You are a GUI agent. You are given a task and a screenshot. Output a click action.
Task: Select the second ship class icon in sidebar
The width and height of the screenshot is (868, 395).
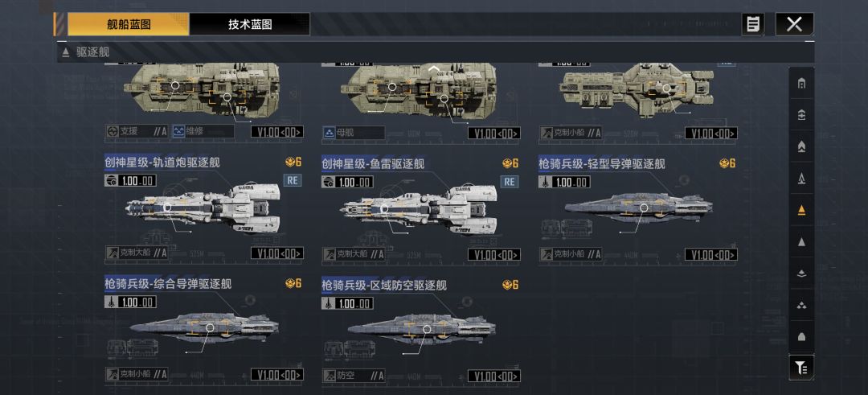click(801, 115)
